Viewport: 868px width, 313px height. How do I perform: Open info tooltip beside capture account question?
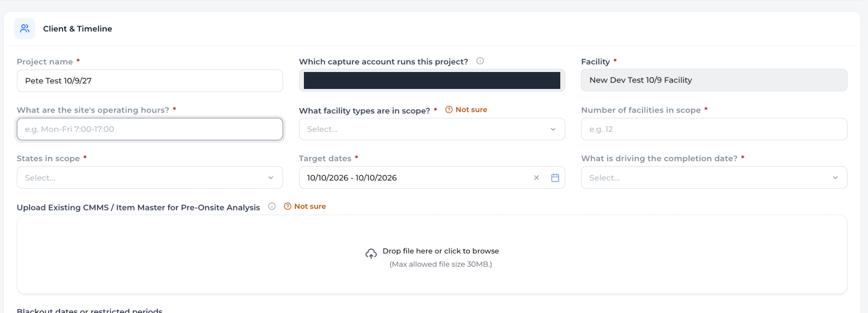[x=480, y=61]
